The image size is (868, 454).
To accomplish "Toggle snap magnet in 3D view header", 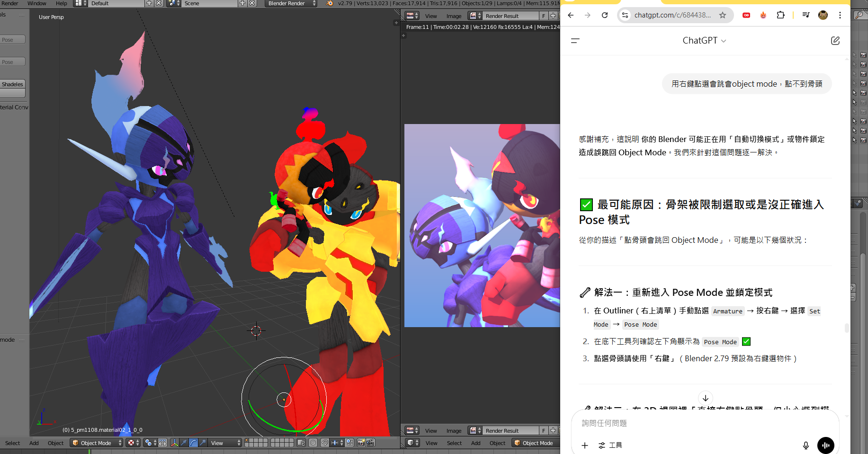I will [x=325, y=443].
